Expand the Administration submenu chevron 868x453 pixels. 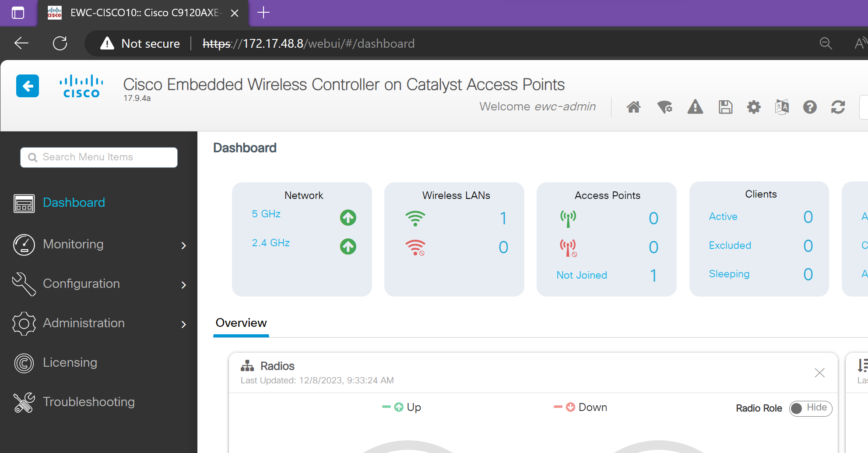tap(184, 324)
